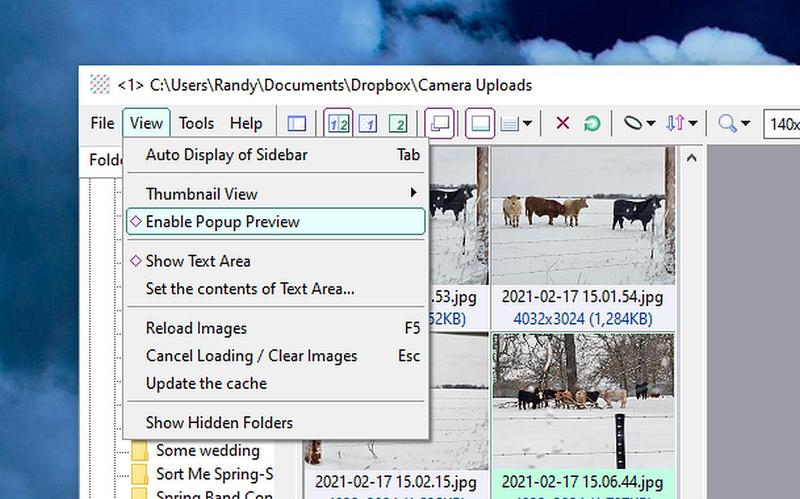The width and height of the screenshot is (800, 499).
Task: Open the Help menu
Action: 246,123
